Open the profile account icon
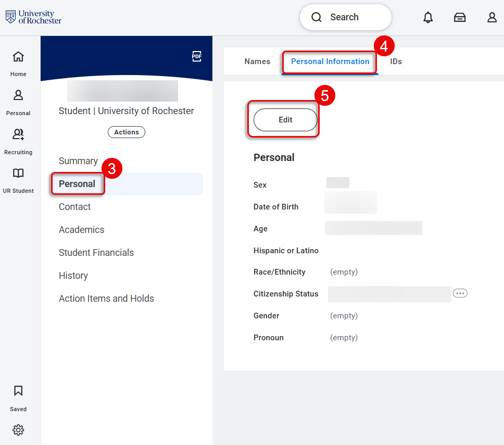Image resolution: width=504 pixels, height=445 pixels. pyautogui.click(x=492, y=17)
